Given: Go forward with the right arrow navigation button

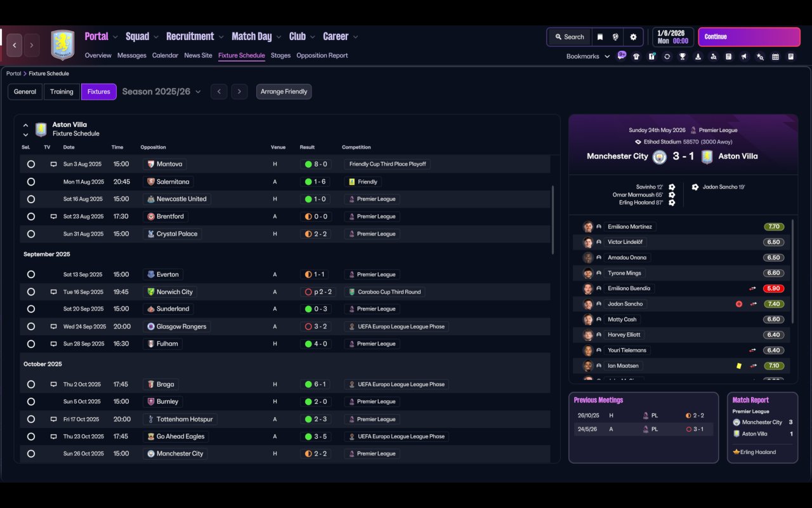Looking at the screenshot, I should pos(31,45).
